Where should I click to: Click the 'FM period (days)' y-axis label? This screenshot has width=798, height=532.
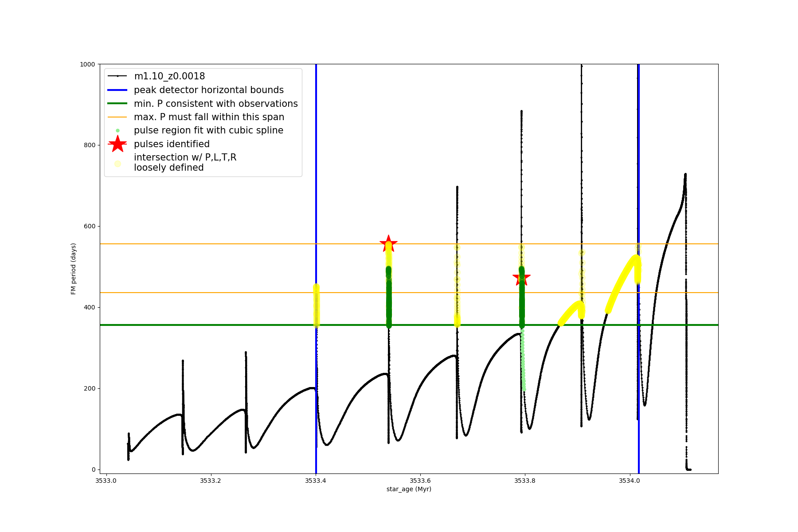coord(74,269)
